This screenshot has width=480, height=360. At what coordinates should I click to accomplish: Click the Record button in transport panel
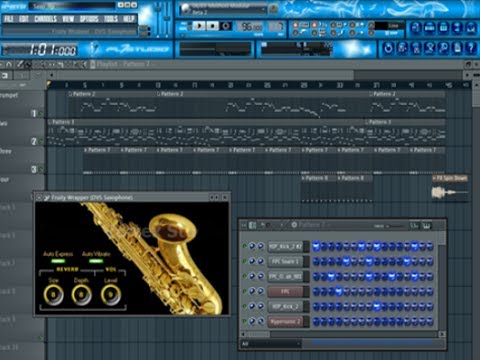[x=226, y=26]
